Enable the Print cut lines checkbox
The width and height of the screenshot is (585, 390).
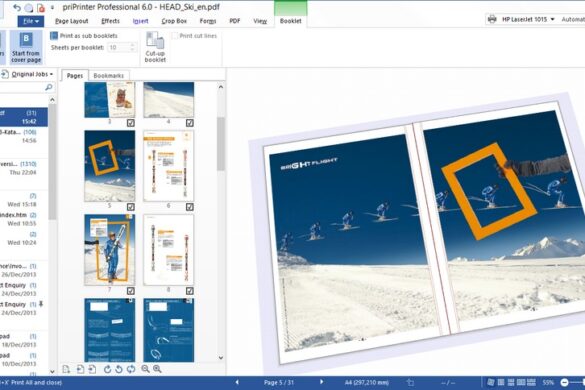(x=175, y=36)
